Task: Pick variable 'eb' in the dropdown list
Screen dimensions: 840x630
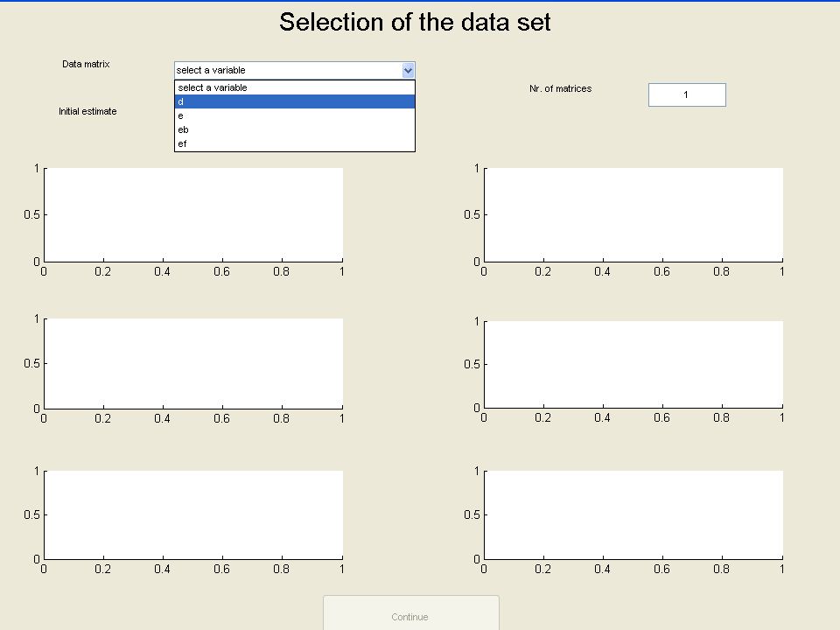Action: tap(295, 129)
